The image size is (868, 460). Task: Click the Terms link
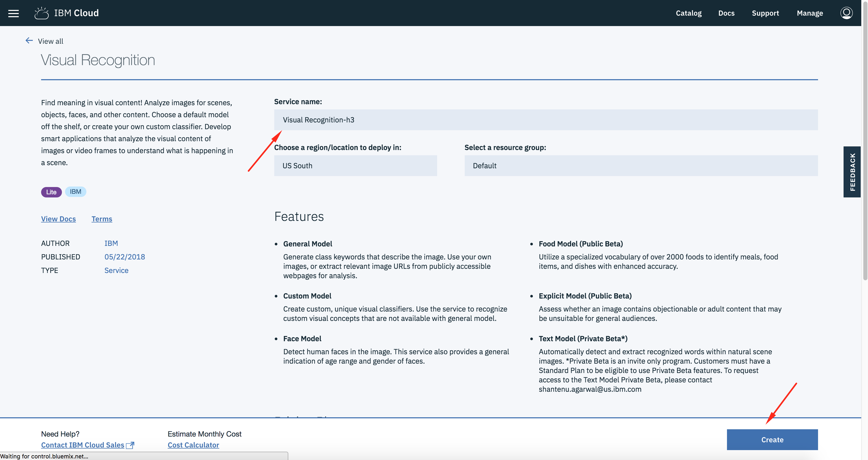102,219
